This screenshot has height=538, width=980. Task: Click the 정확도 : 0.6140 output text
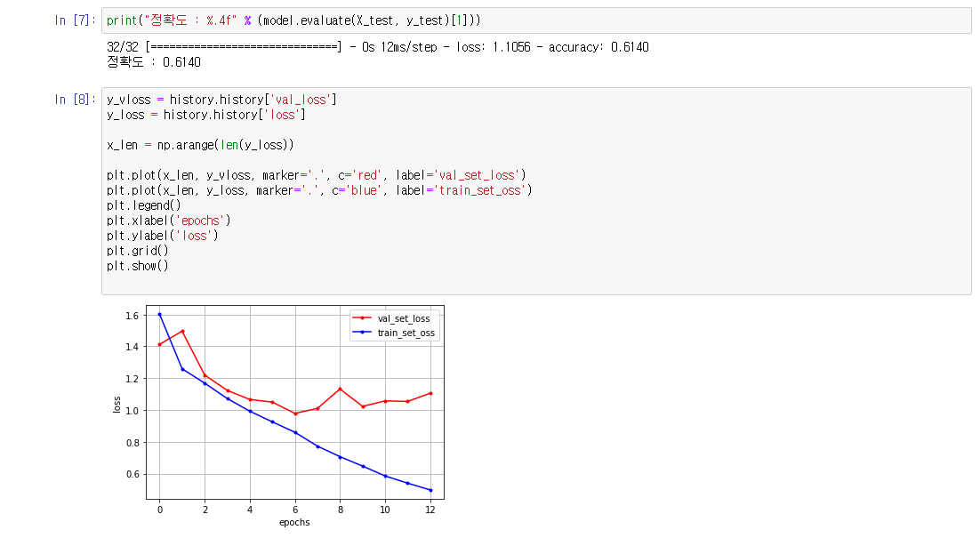click(154, 62)
